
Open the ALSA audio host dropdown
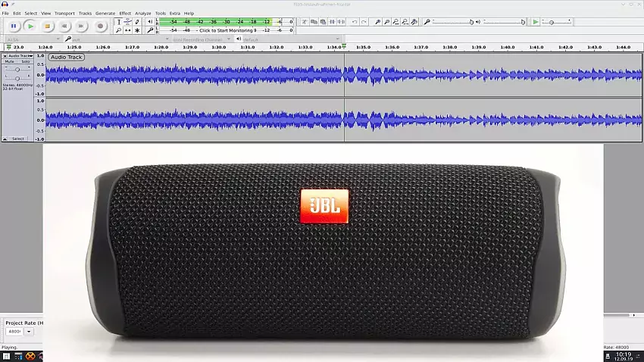pos(33,39)
